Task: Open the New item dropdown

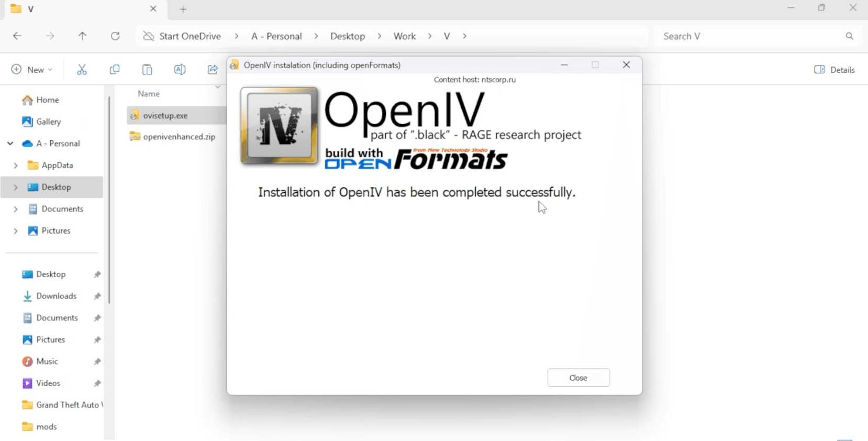Action: pos(32,70)
